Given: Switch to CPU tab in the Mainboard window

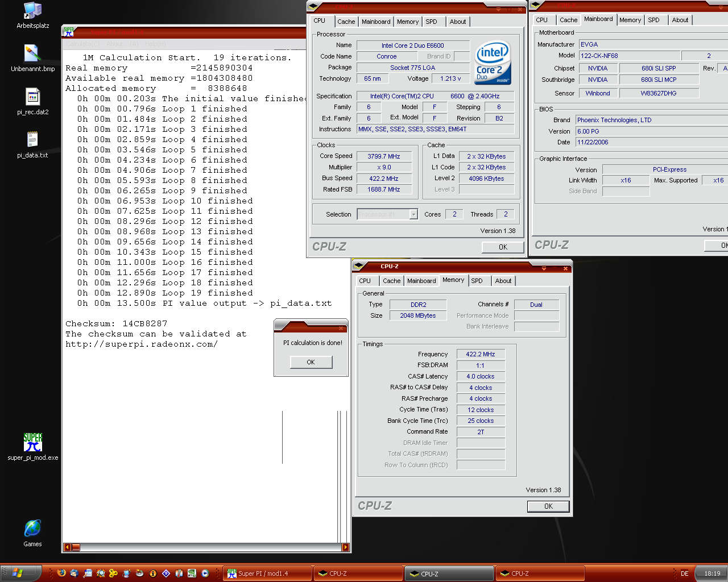Looking at the screenshot, I should (542, 20).
